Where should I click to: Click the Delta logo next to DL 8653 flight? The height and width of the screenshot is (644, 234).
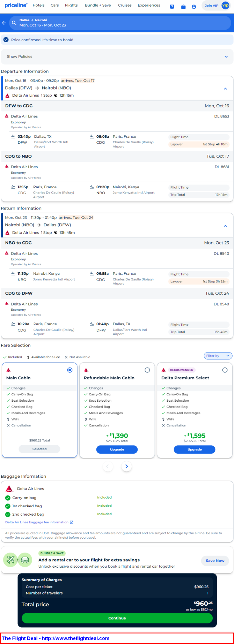click(x=7, y=116)
